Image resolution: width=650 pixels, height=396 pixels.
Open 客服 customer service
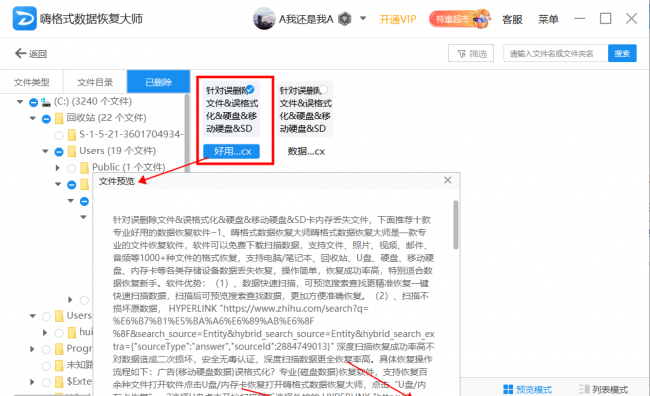pos(512,19)
